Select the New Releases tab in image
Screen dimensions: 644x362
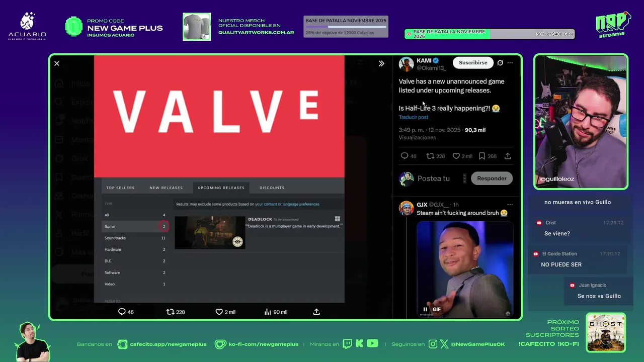[166, 188]
